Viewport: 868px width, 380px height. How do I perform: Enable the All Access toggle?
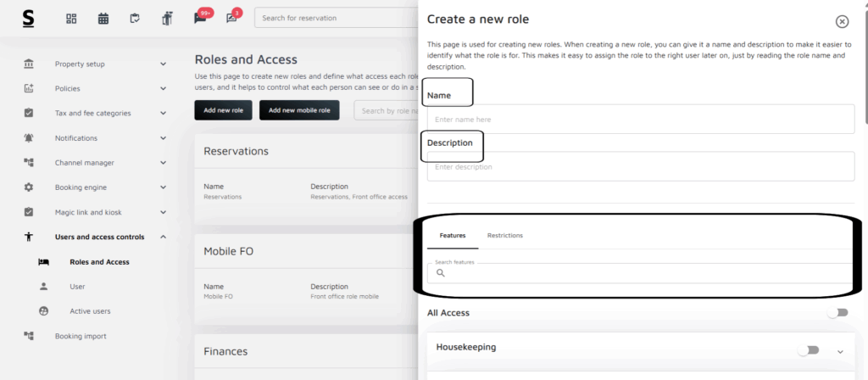(837, 313)
